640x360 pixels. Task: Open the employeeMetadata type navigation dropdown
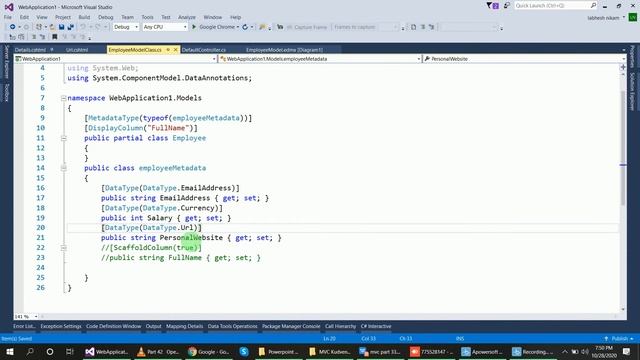(x=320, y=59)
